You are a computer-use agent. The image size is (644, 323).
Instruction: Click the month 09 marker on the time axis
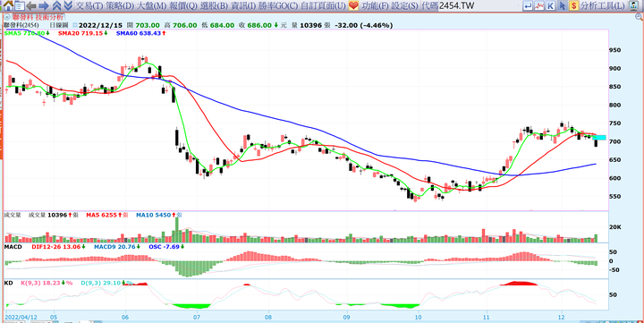(x=347, y=318)
